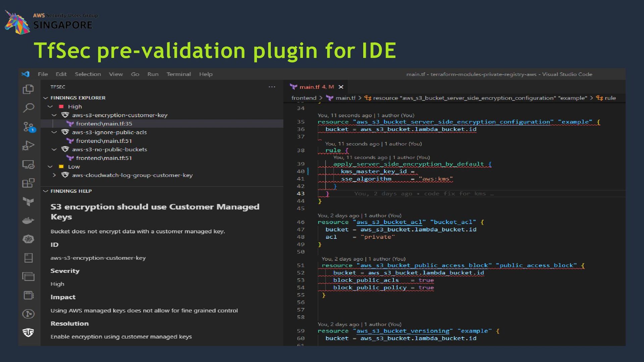Open the Kubernetes helm wheel view icon
Viewport: 644px width, 362px height.
coord(28,239)
